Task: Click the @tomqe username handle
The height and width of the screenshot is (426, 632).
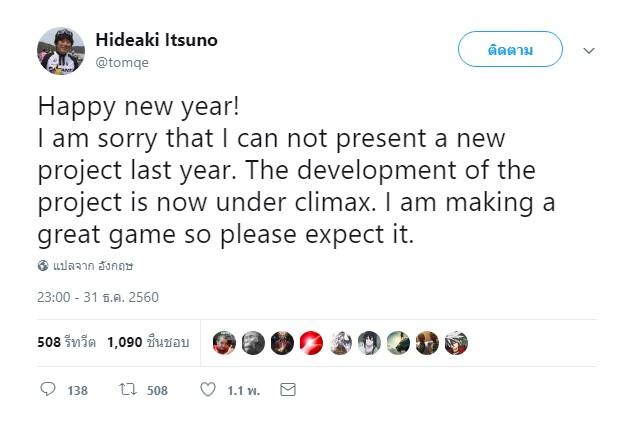Action: coord(123,62)
